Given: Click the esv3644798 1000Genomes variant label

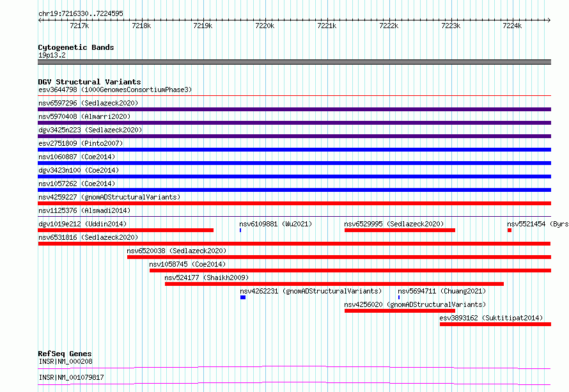Looking at the screenshot, I should pos(115,90).
